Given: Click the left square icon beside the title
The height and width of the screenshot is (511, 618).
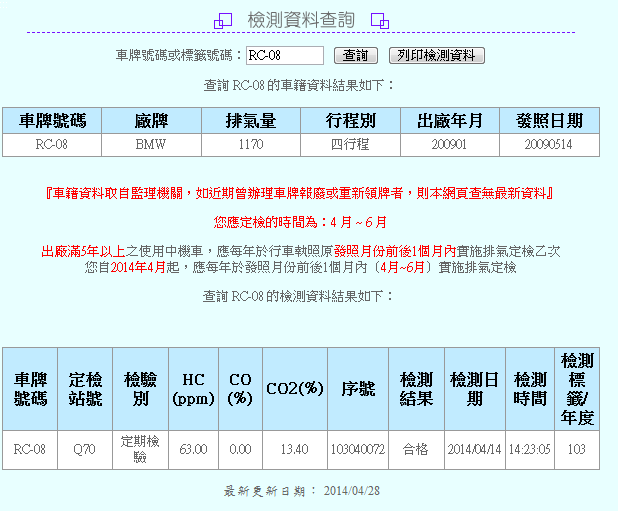Looking at the screenshot, I should point(223,21).
